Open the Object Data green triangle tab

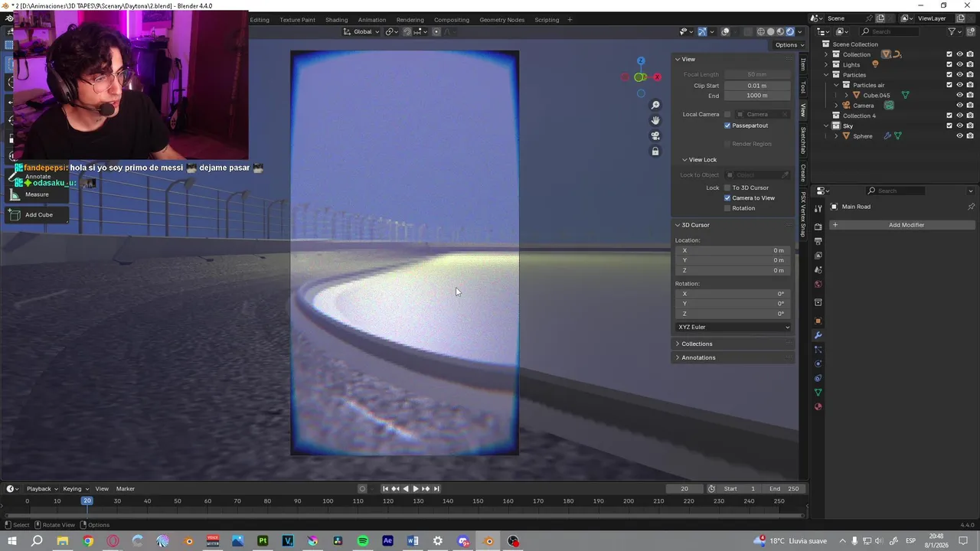point(818,393)
